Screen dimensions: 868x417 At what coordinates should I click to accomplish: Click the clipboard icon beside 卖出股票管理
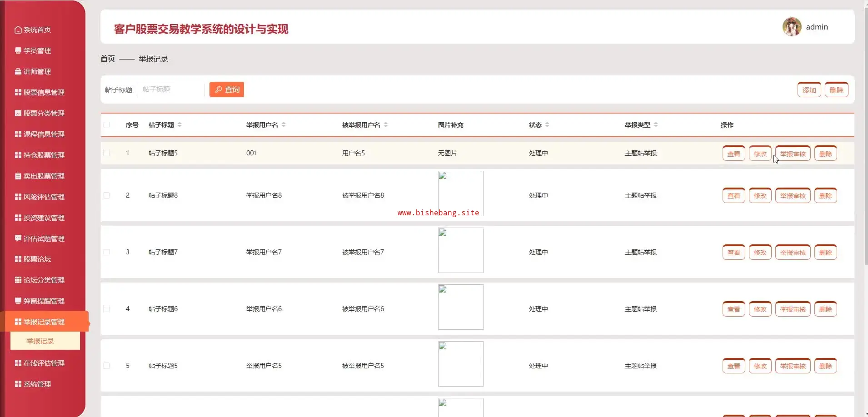click(x=18, y=176)
